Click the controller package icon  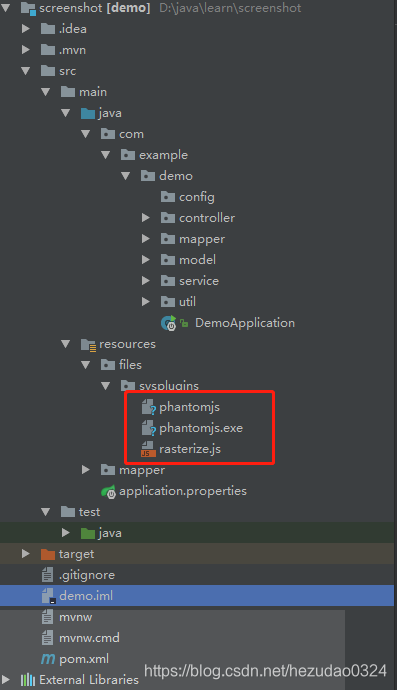[x=168, y=218]
